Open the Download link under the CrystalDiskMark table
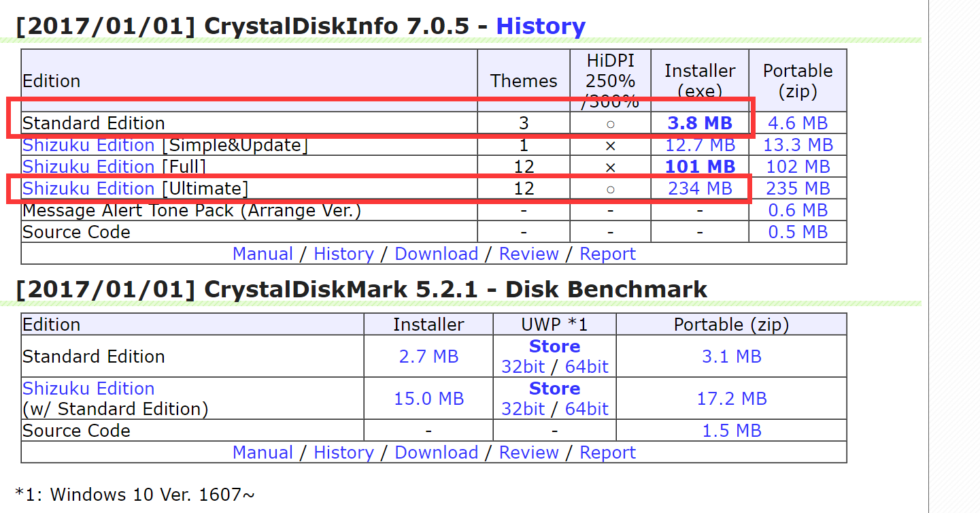Image resolution: width=980 pixels, height=513 pixels. point(437,452)
